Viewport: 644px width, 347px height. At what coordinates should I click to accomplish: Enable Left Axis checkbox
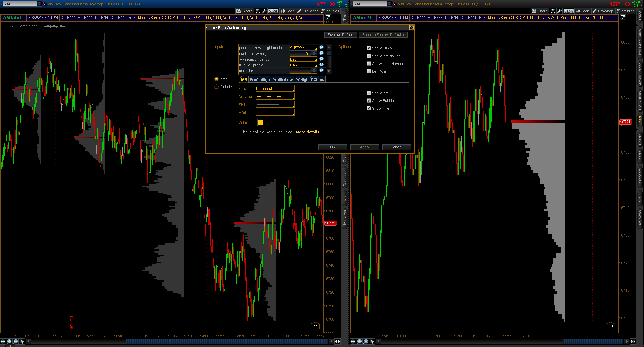tap(369, 71)
